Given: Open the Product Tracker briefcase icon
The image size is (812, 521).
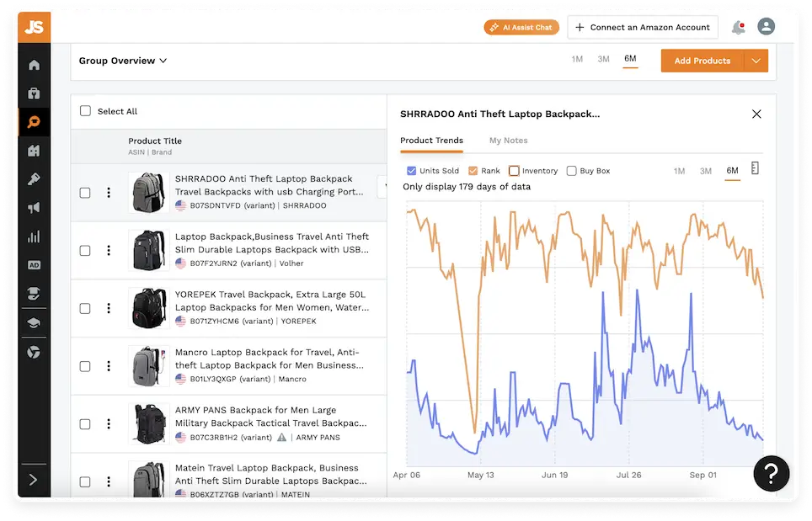Looking at the screenshot, I should point(34,93).
